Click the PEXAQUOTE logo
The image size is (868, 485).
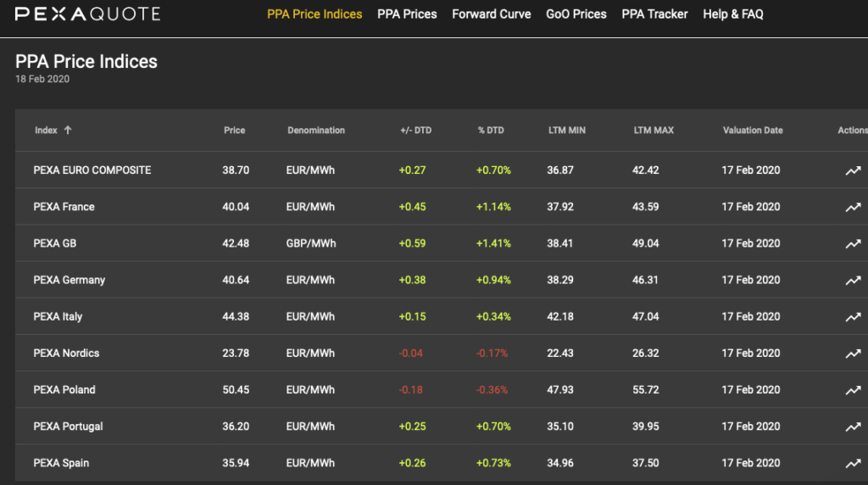[87, 14]
